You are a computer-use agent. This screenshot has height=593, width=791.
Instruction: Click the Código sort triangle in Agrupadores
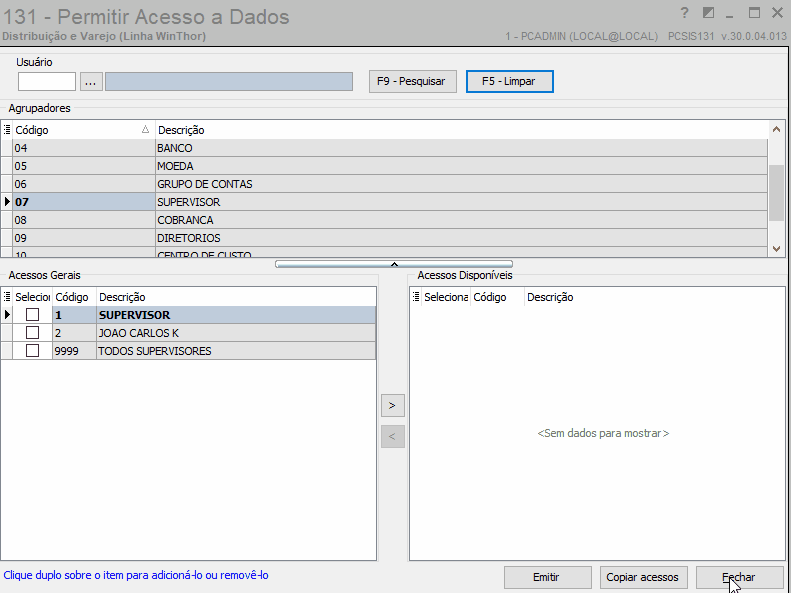(145, 130)
